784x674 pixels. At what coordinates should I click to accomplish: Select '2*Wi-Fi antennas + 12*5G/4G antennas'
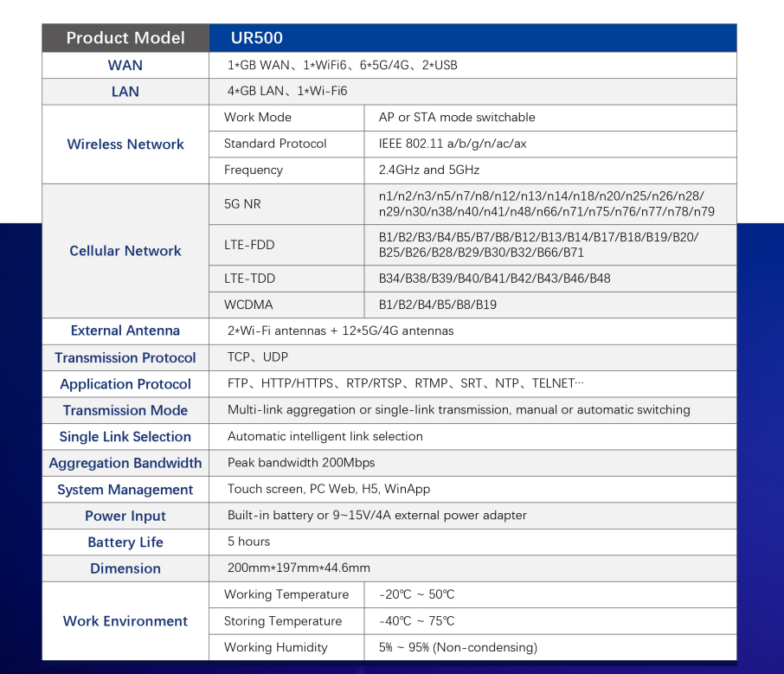click(340, 331)
